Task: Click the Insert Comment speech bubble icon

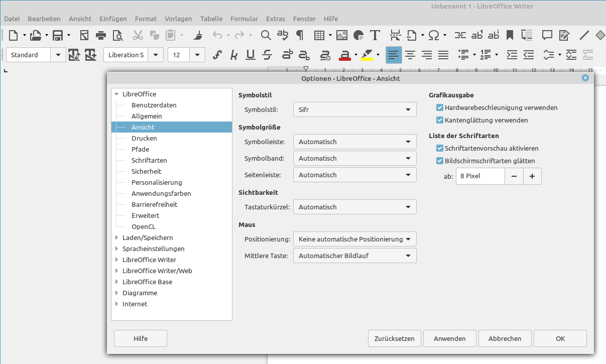Action: tap(547, 35)
